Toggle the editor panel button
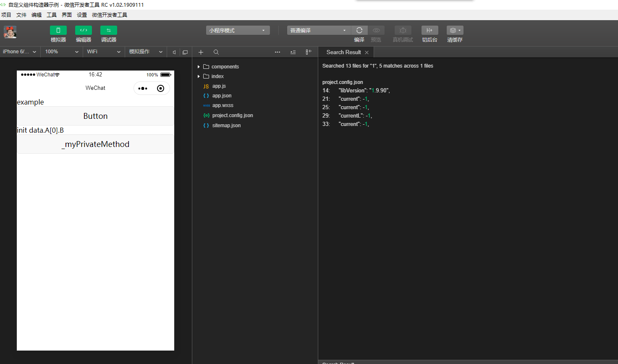Screen dimensions: 618x364 point(84,30)
